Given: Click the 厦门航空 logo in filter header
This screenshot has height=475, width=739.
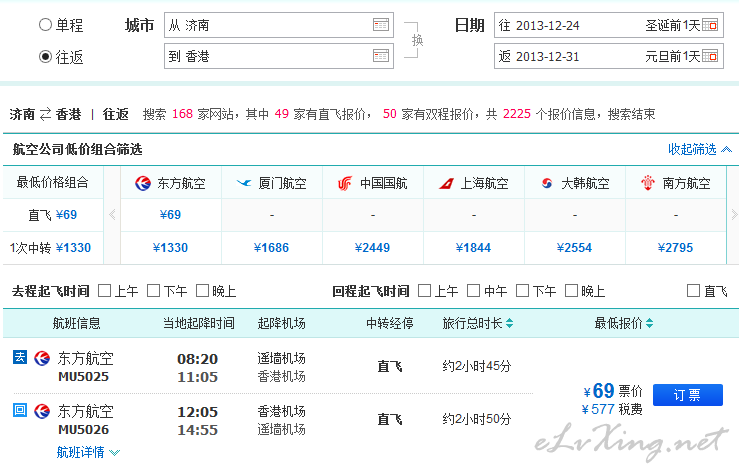Looking at the screenshot, I should point(244,183).
